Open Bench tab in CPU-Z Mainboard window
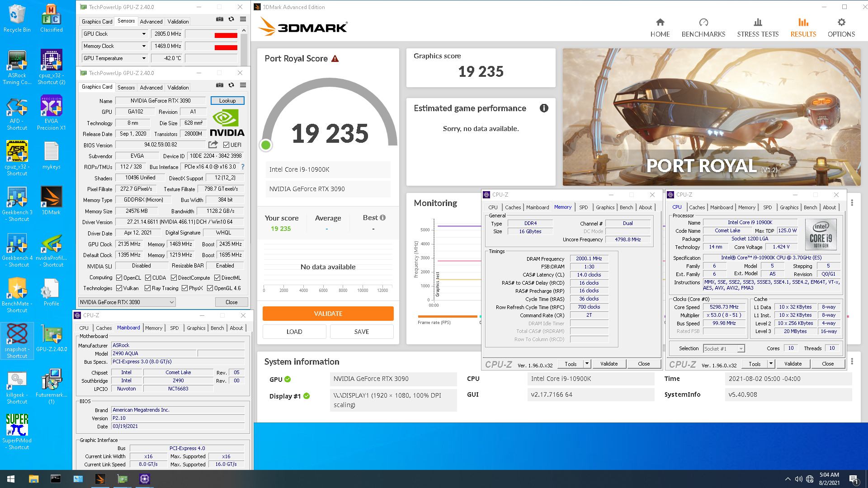The height and width of the screenshot is (488, 868). coord(217,328)
